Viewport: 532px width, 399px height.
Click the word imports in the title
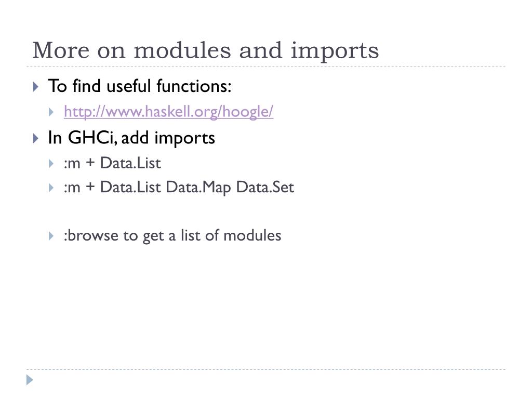pos(335,51)
